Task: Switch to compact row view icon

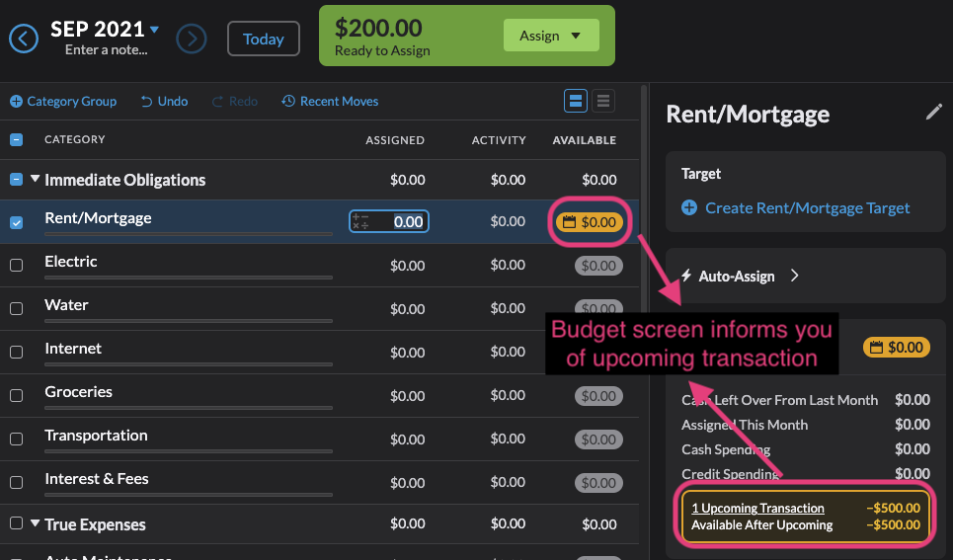Action: [x=603, y=101]
